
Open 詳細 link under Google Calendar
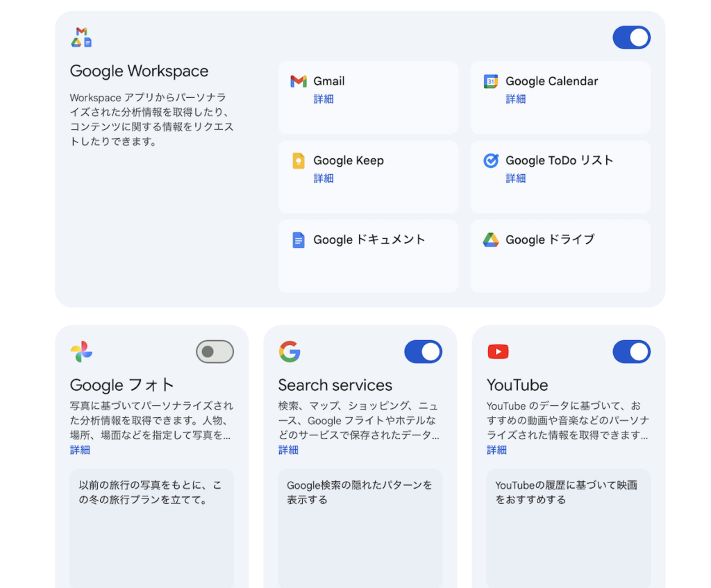516,99
